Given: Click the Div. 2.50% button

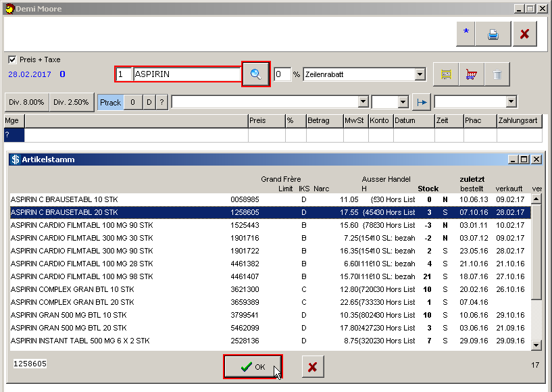Looking at the screenshot, I should pyautogui.click(x=72, y=102).
